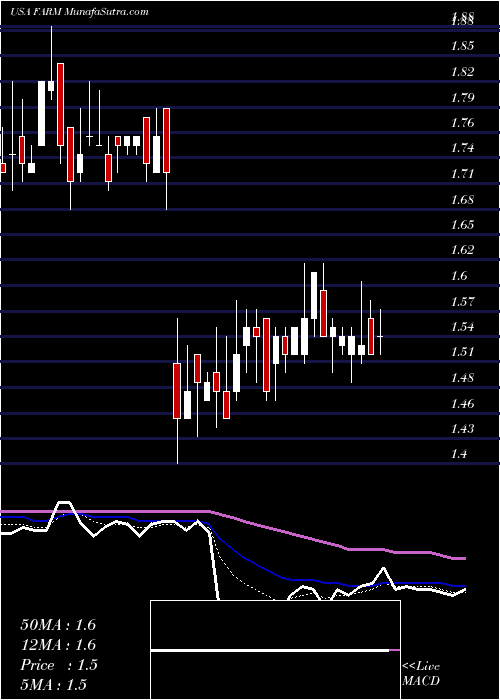Click the '<<Live MACD' label
500x700 pixels.
421,674
